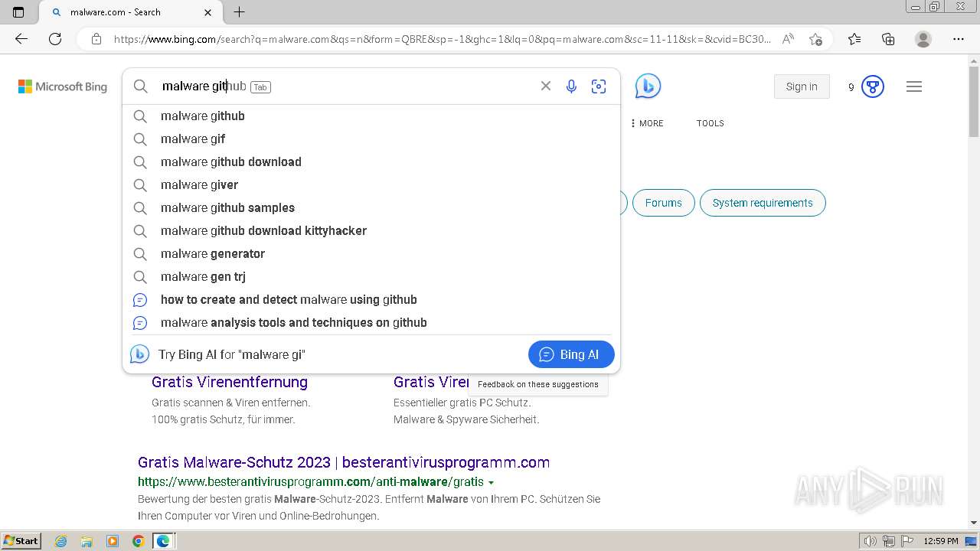Open browser profile avatar

[923, 39]
